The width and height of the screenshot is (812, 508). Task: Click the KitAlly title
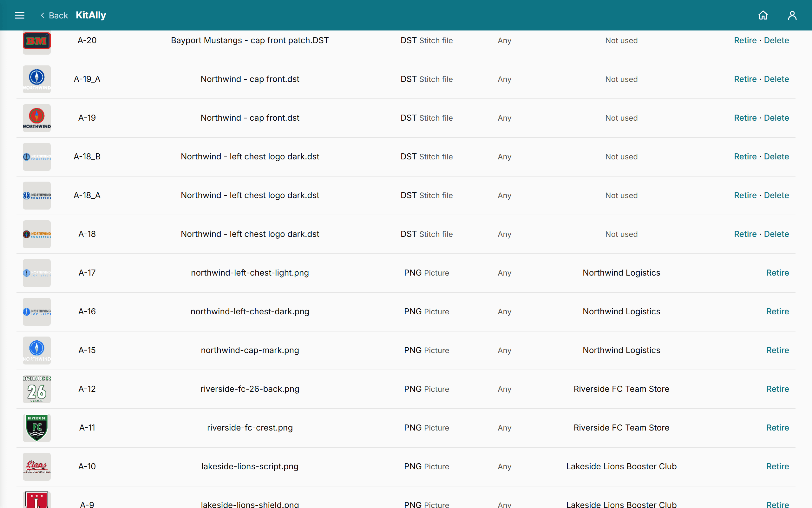coord(91,15)
